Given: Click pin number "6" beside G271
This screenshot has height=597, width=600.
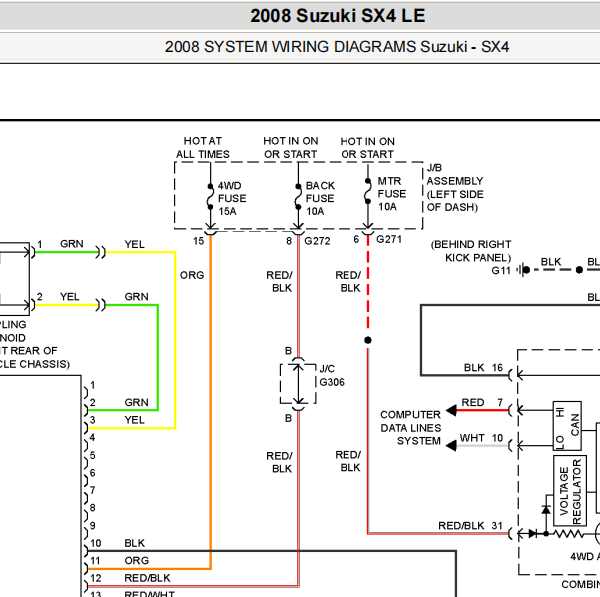Looking at the screenshot, I should [356, 239].
